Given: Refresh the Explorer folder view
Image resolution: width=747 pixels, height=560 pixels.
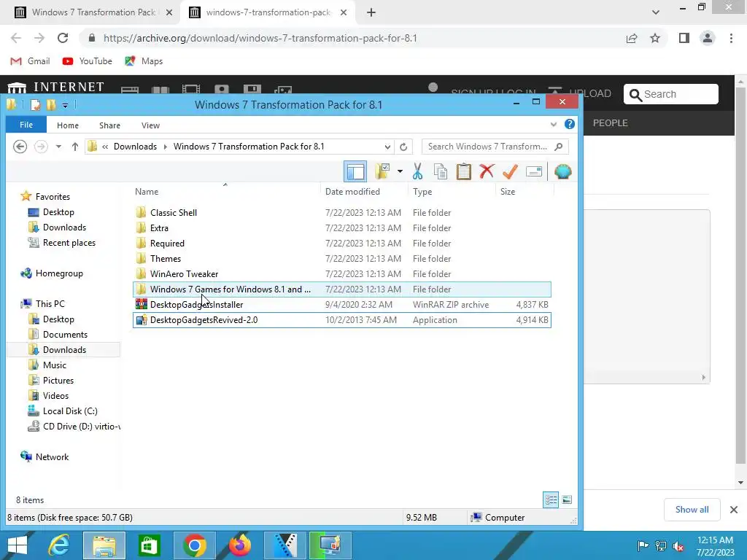Looking at the screenshot, I should (403, 147).
